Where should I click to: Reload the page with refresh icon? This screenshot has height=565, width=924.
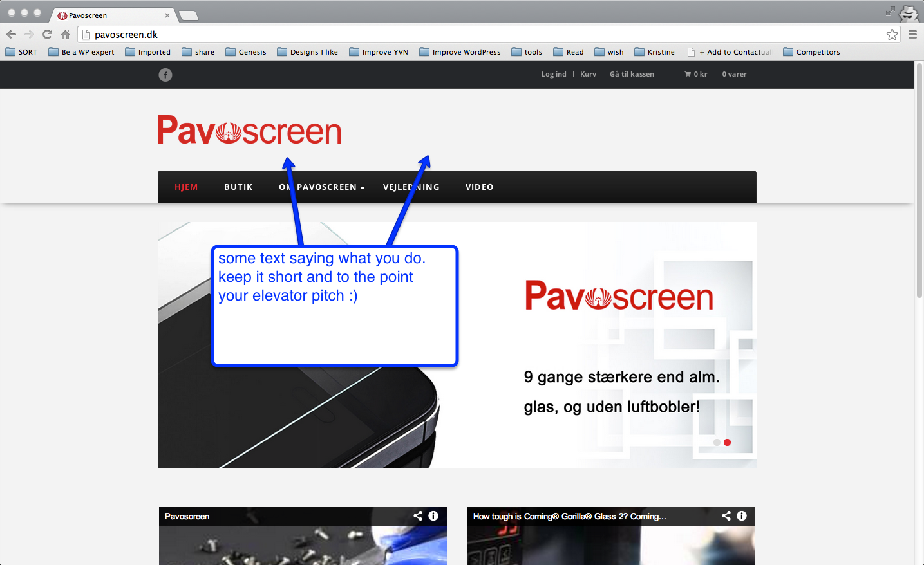(47, 34)
